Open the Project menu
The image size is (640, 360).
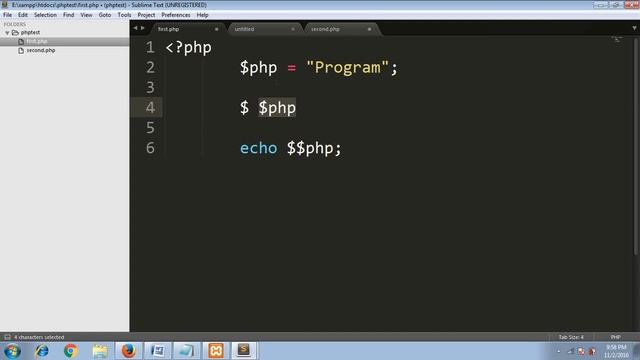[146, 15]
